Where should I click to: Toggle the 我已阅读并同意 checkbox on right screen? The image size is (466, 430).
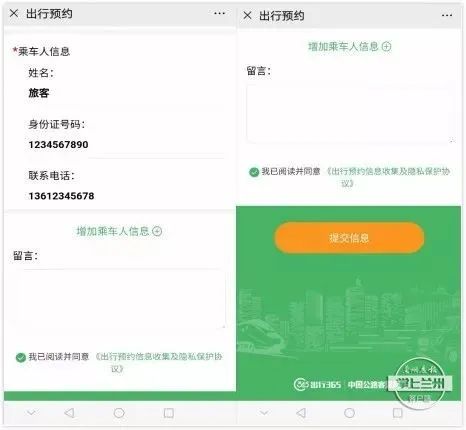(254, 172)
